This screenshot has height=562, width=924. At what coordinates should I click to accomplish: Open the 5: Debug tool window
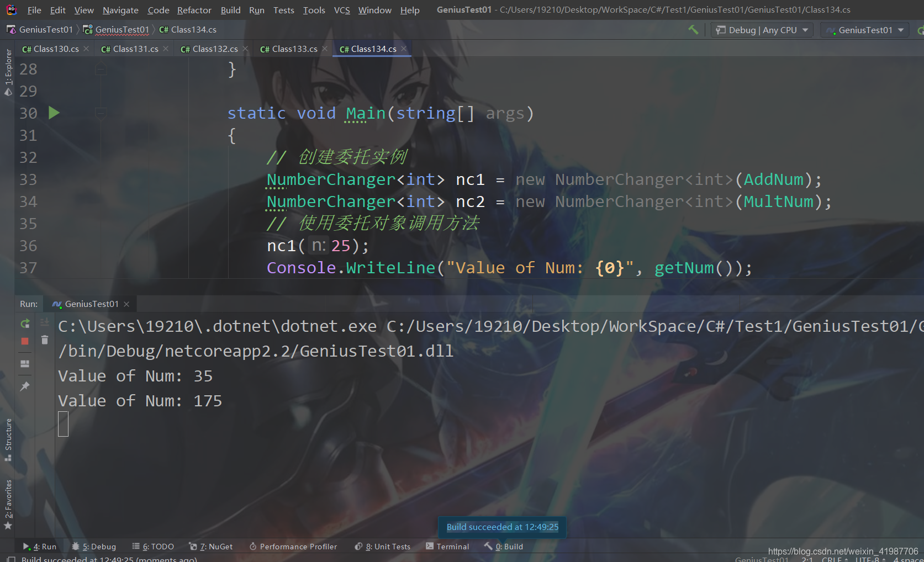94,547
